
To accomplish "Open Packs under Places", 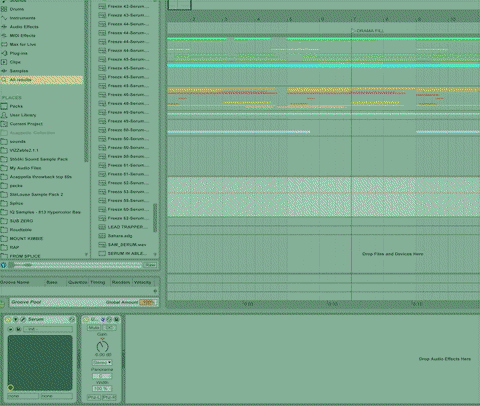I will coord(16,106).
